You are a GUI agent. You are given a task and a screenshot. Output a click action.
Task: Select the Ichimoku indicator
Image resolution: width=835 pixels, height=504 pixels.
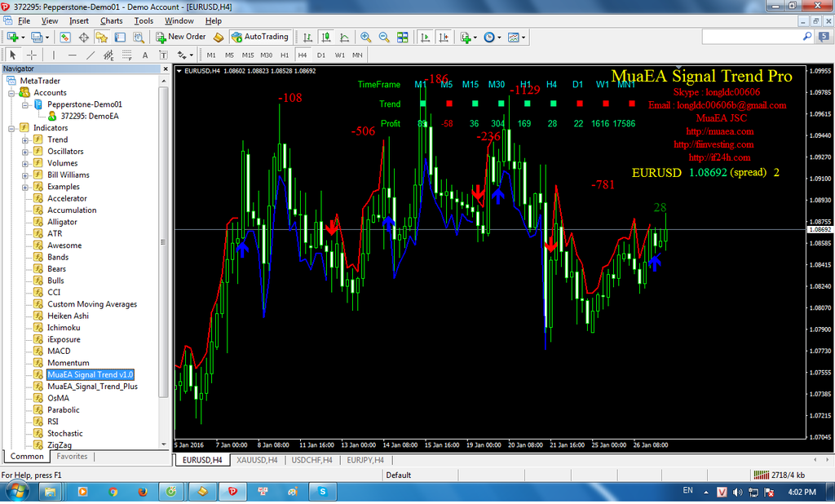(64, 328)
